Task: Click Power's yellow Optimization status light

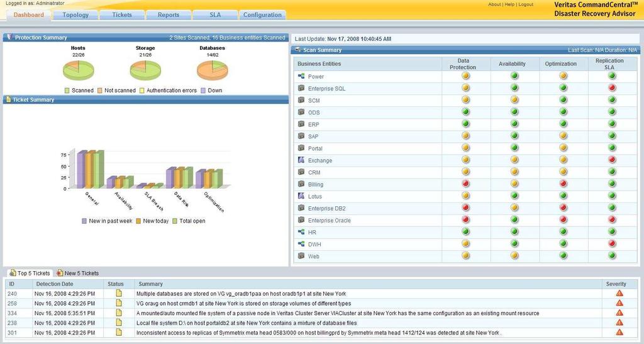Action: pyautogui.click(x=563, y=75)
